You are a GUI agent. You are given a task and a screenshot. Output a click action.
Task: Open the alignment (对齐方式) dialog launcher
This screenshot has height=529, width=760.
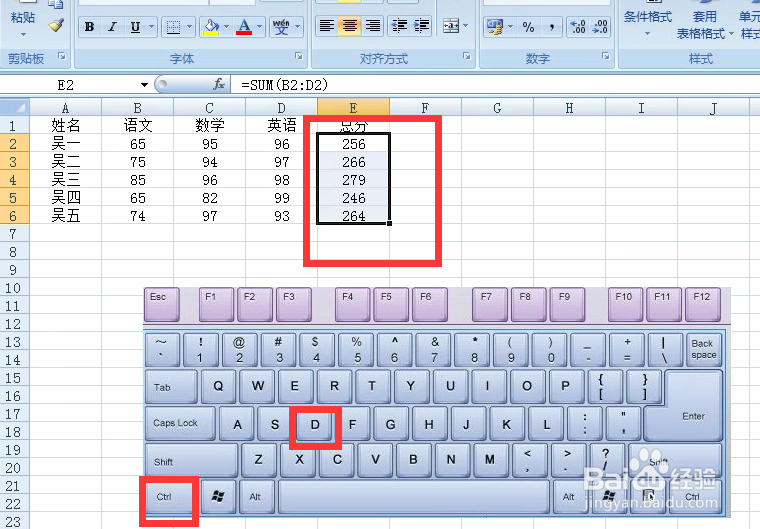tap(467, 56)
